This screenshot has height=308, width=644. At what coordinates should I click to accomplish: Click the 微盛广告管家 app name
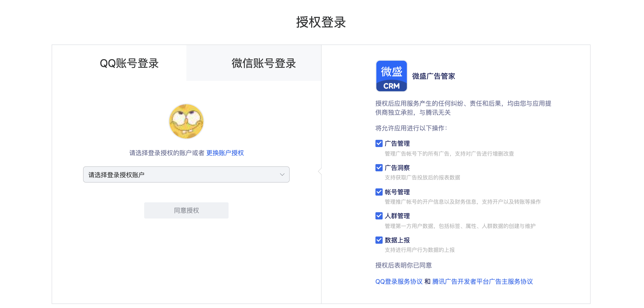[434, 76]
